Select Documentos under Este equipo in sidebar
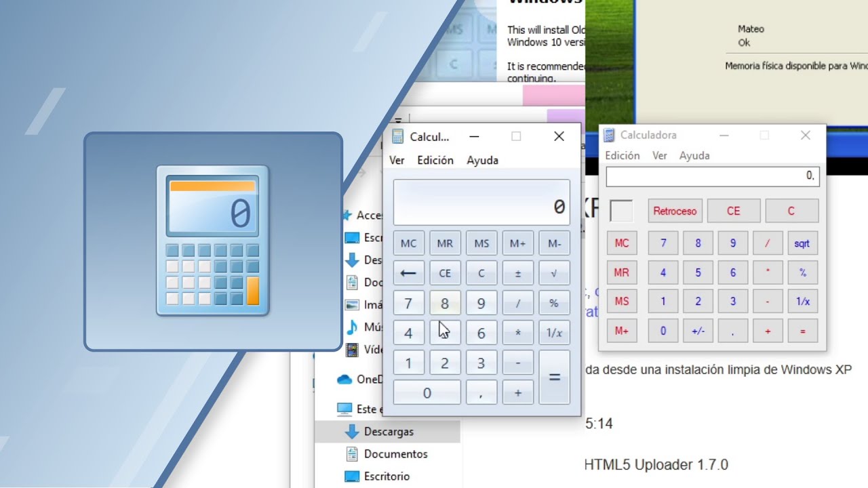This screenshot has width=868, height=488. click(x=388, y=454)
